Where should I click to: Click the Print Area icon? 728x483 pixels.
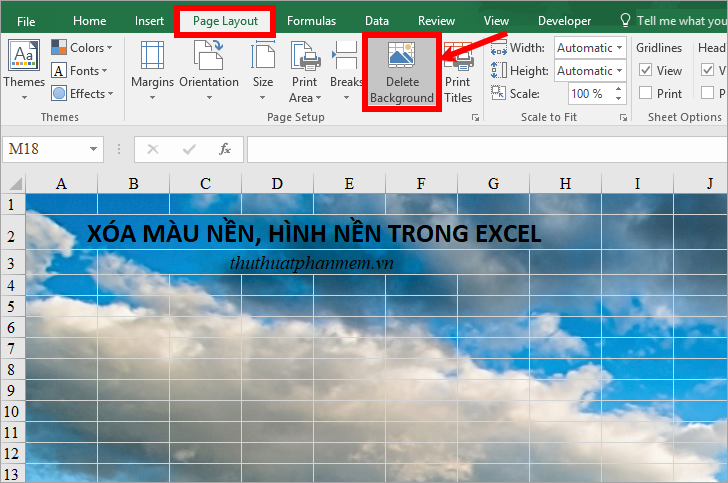(x=305, y=55)
